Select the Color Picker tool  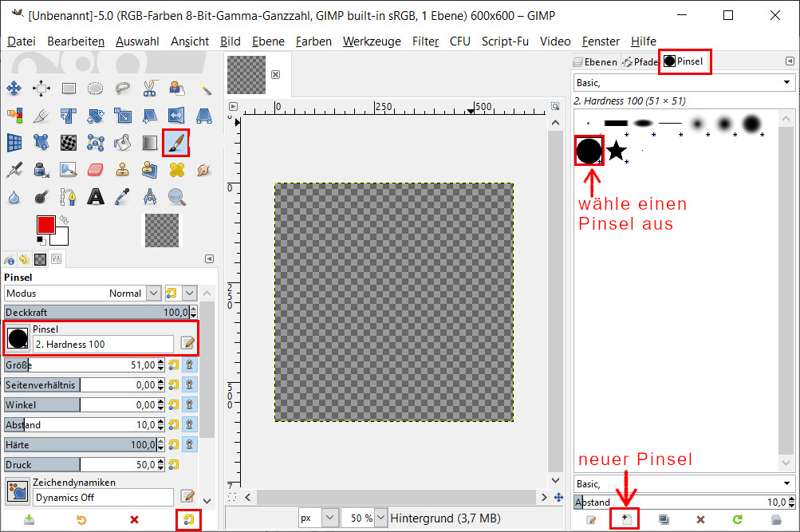point(123,196)
